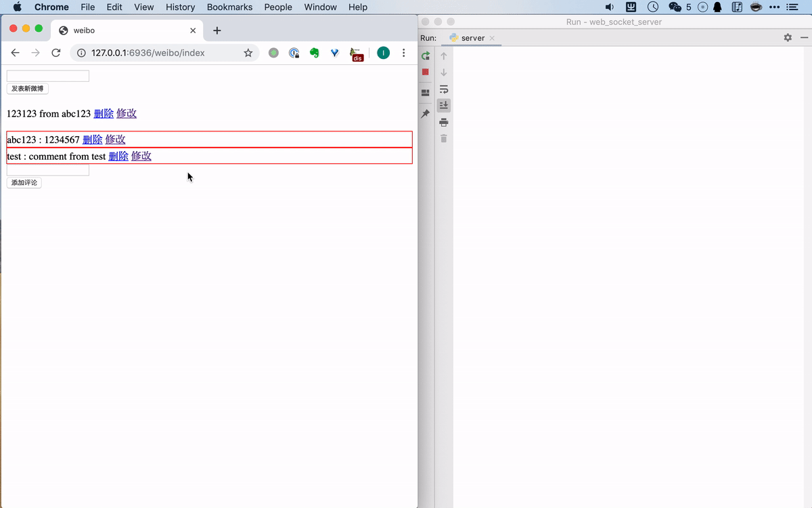Click the notification bell in the menu bar
The width and height of the screenshot is (812, 508).
coord(718,7)
